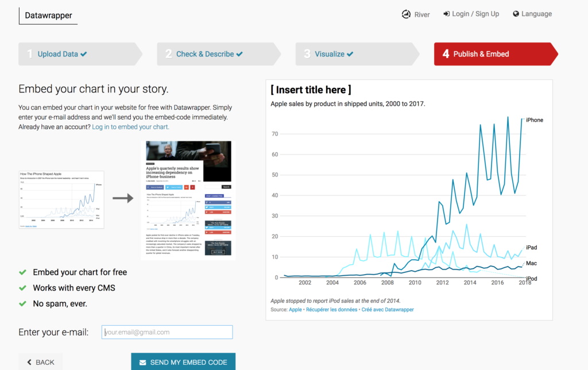Click the email address input field
588x370 pixels.
click(167, 332)
